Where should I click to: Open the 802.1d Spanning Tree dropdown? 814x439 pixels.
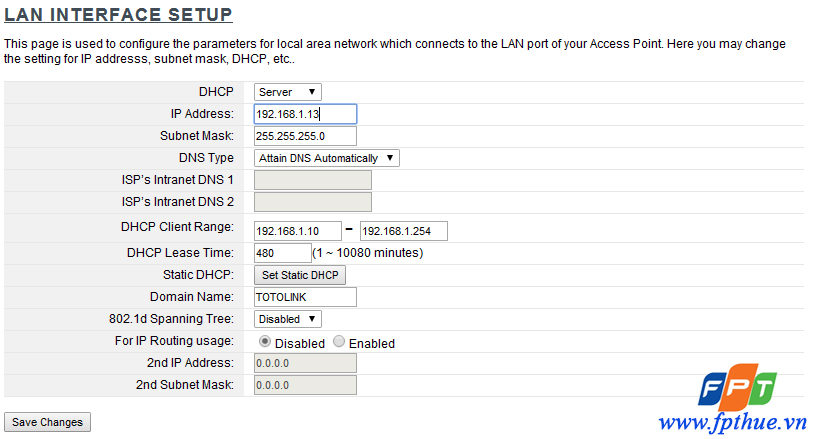[288, 319]
